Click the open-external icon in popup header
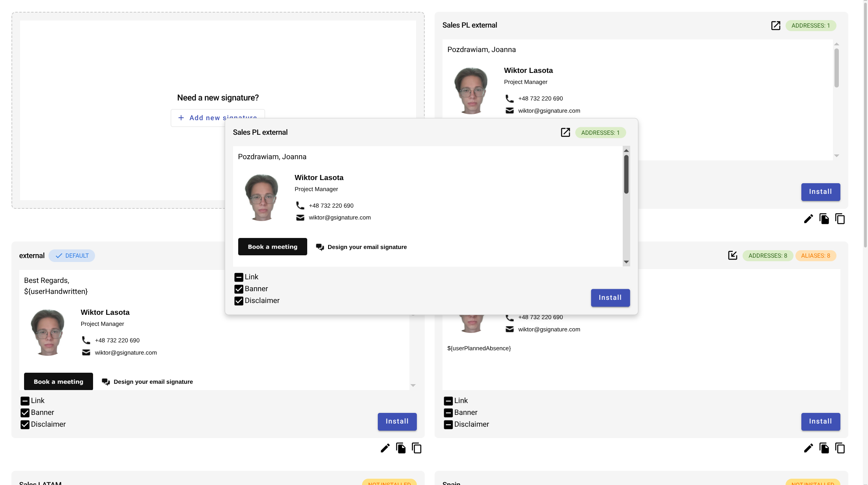Image resolution: width=868 pixels, height=485 pixels. click(x=565, y=132)
